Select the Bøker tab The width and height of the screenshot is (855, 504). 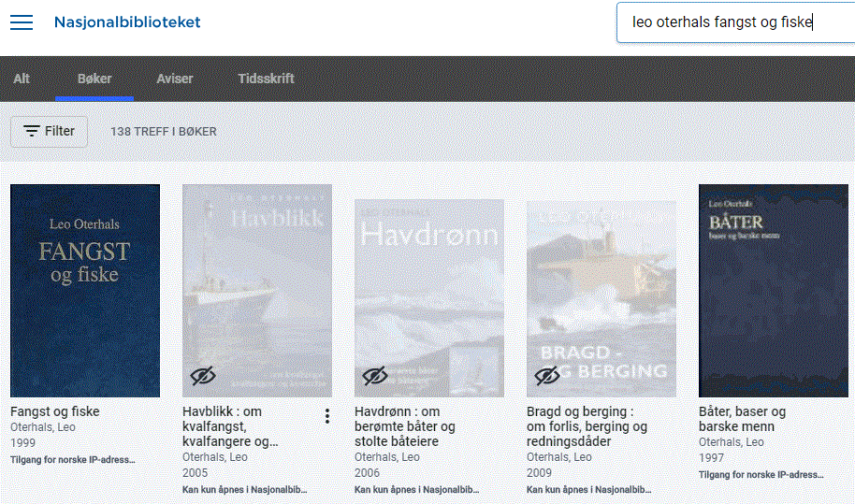[94, 79]
